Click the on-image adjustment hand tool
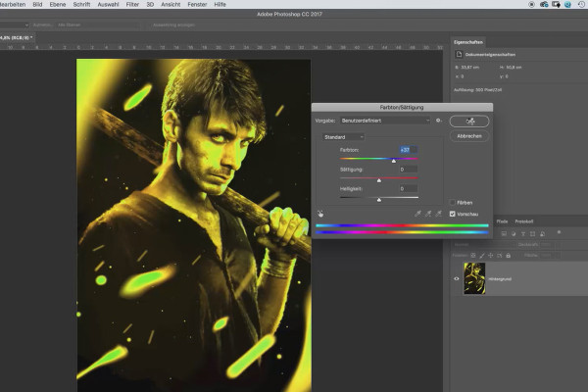Viewport: 588px width, 392px height. (x=320, y=214)
